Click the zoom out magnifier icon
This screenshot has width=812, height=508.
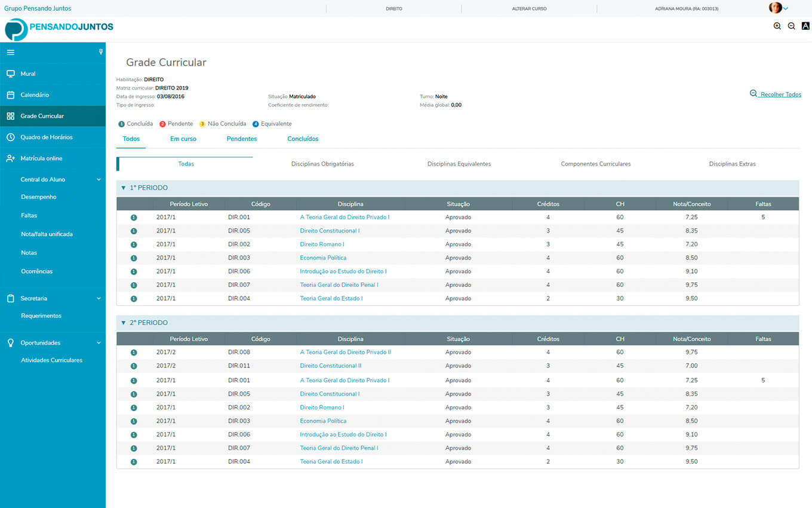coord(791,26)
